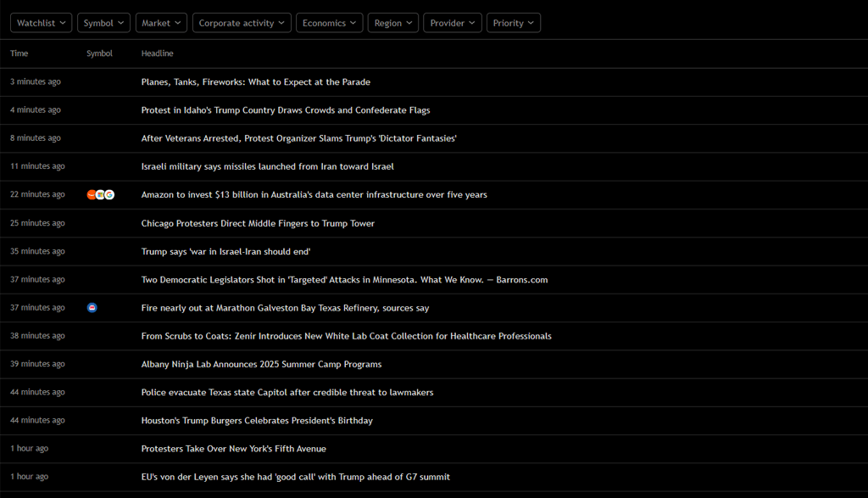This screenshot has height=498, width=868.
Task: Read the Marathon Galveston Bay refinery fire story
Action: tap(285, 308)
